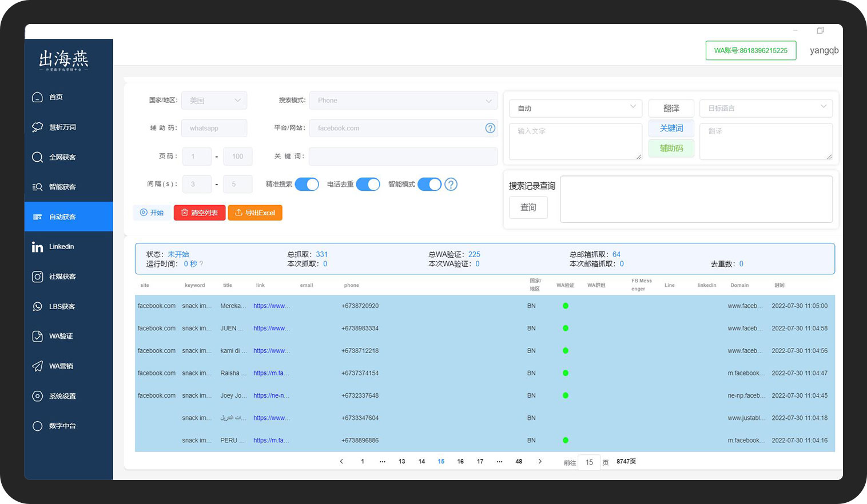Select page 13 in pagination
The width and height of the screenshot is (867, 504).
coord(402,462)
